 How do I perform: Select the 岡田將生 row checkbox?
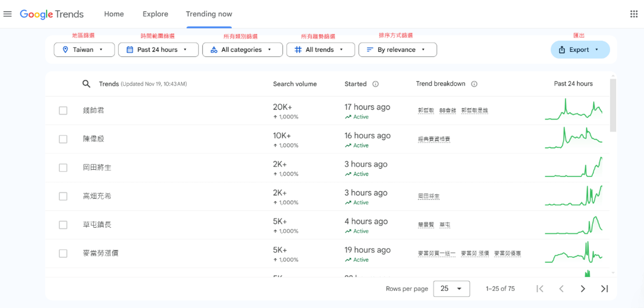[63, 167]
